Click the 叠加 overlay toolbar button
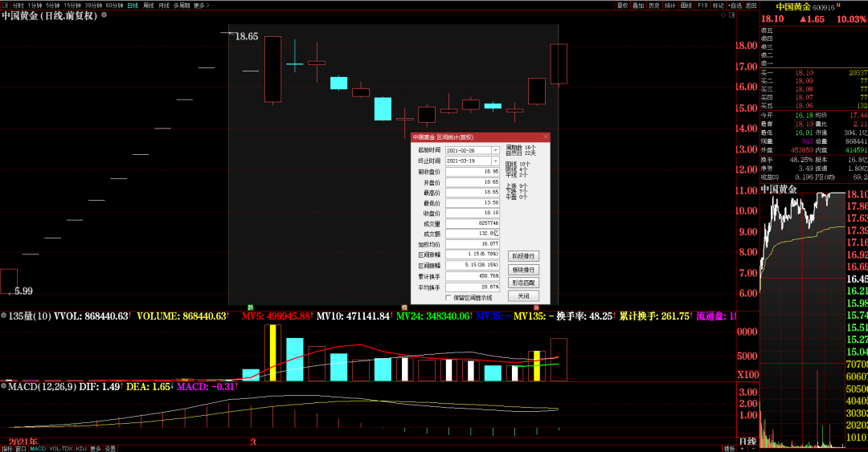The image size is (868, 452). point(638,5)
